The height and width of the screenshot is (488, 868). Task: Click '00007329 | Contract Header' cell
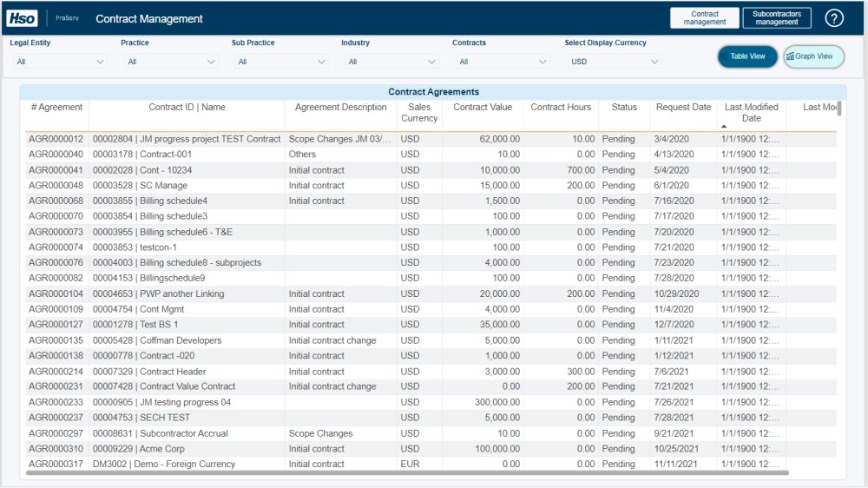(149, 372)
